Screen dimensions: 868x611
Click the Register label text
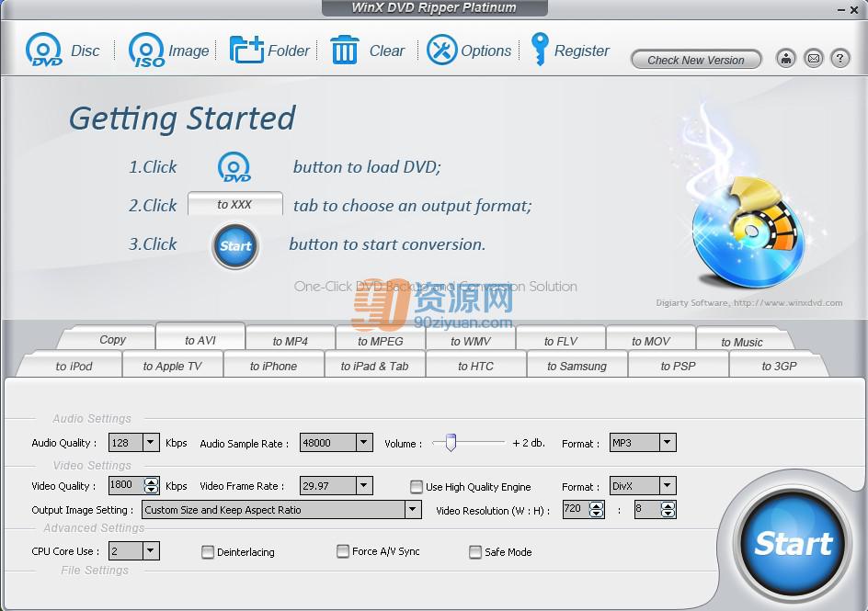(582, 51)
